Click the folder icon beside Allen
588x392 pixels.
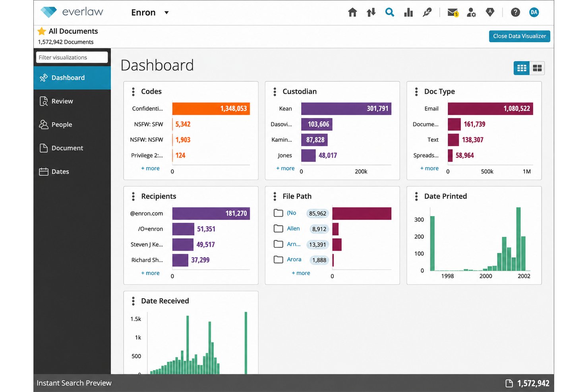(x=278, y=228)
